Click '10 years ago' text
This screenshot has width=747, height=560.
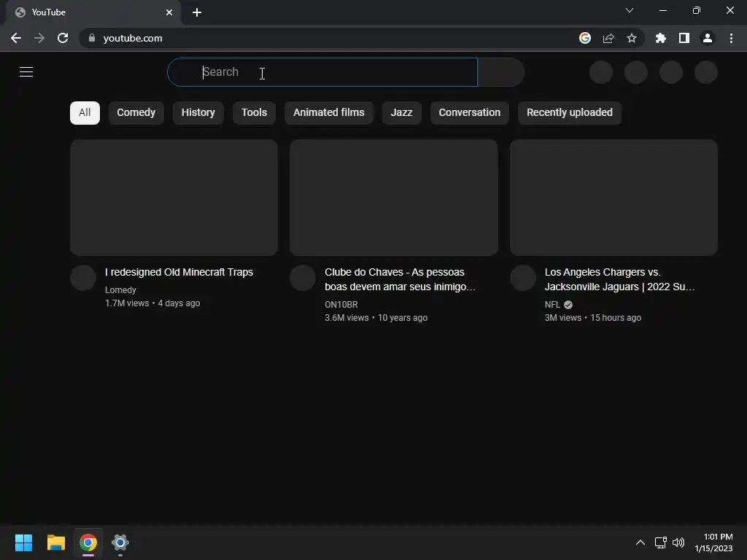(x=403, y=318)
